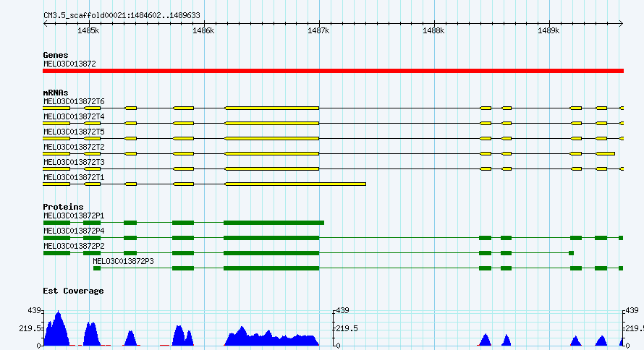Image resolution: width=644 pixels, height=350 pixels.
Task: Select the MELO3C013872T5 transcript label
Action: coord(74,132)
